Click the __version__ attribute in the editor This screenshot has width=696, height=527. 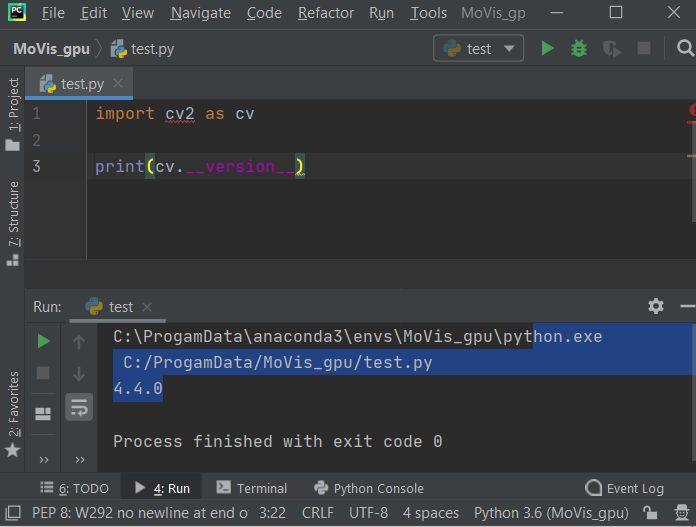(x=240, y=166)
